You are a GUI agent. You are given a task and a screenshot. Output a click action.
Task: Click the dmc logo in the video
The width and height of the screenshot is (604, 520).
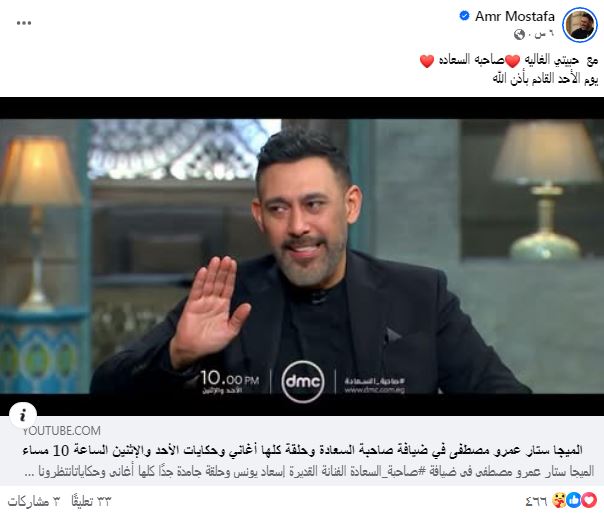[303, 381]
